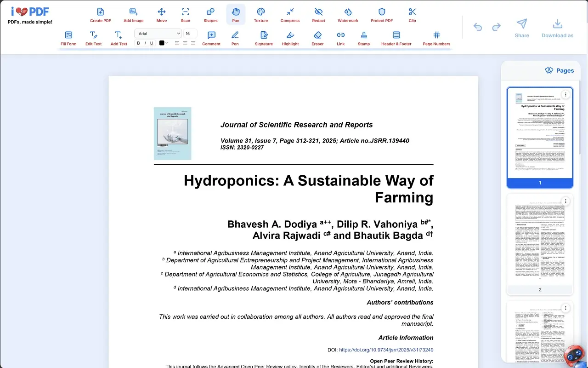Open page 1 thumbnail options menu
This screenshot has width=588, height=368.
[x=565, y=95]
